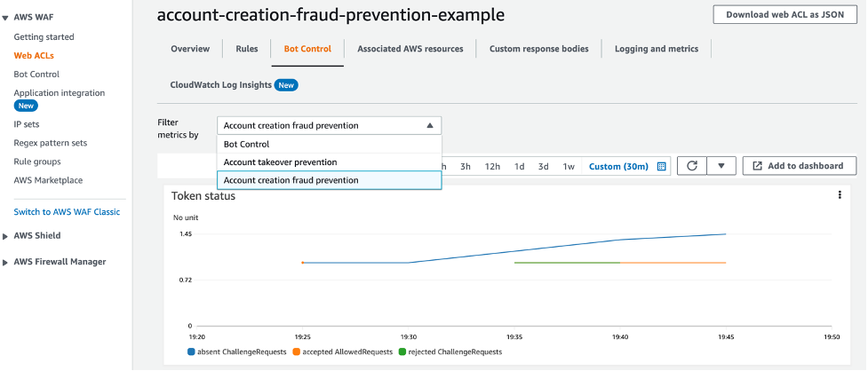
Task: Open Custom response bodies tab
Action: [x=538, y=49]
